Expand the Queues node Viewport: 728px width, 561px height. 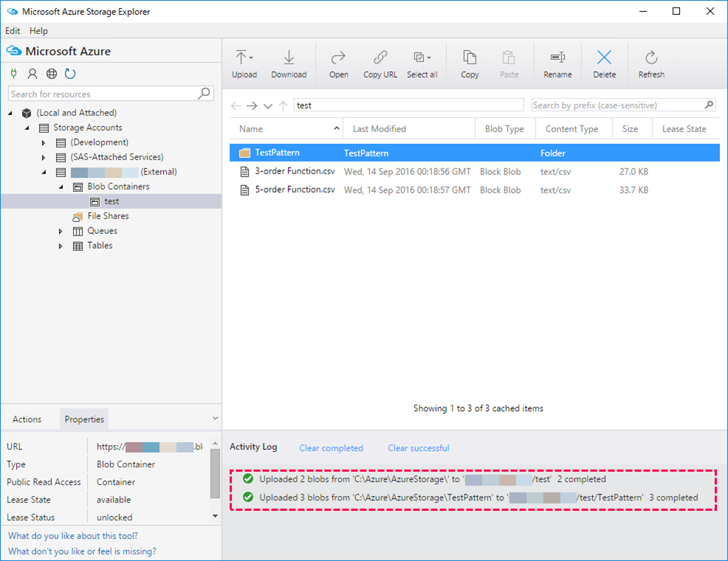(x=61, y=231)
